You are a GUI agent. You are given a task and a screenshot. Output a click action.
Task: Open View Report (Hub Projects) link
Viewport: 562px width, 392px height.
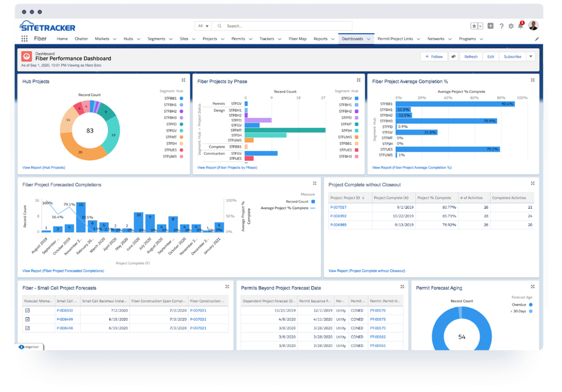point(44,168)
